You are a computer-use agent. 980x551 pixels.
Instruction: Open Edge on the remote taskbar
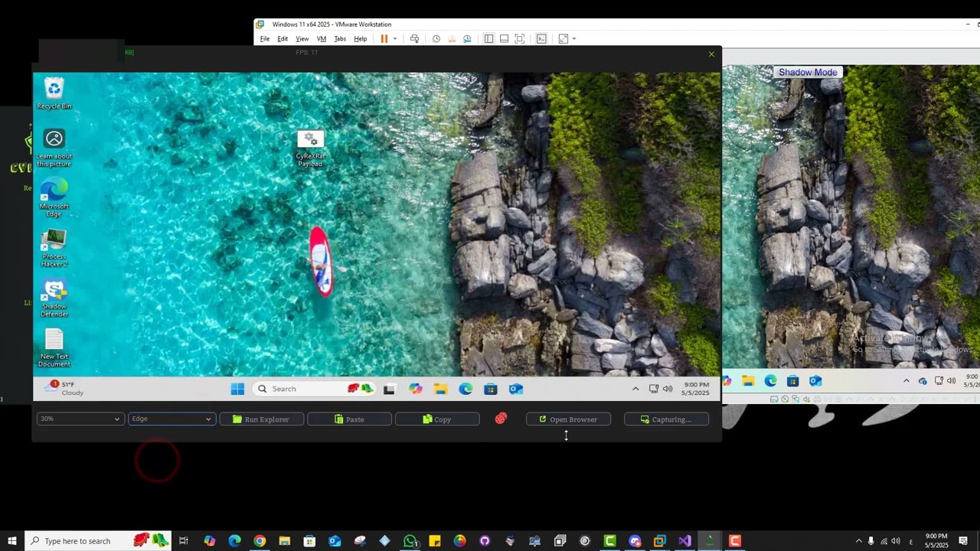[x=465, y=389]
